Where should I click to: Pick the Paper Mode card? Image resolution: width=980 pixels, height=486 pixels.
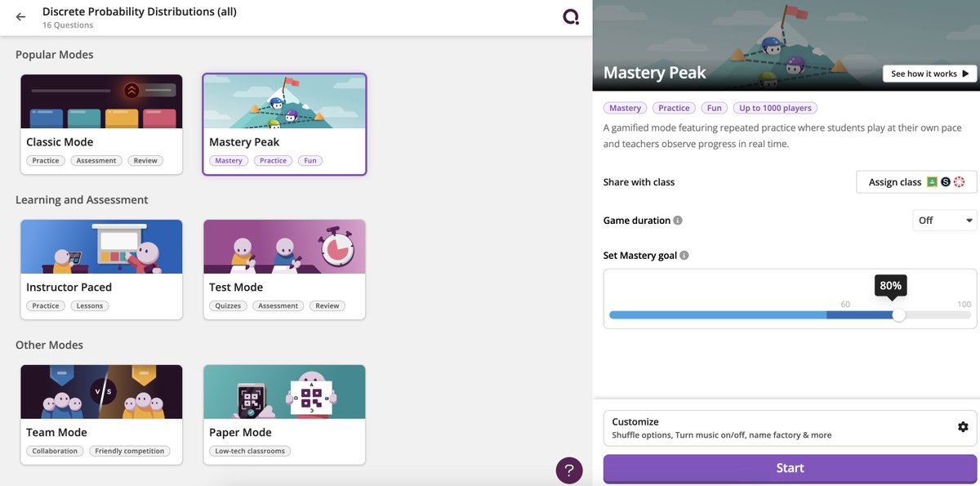coord(284,415)
